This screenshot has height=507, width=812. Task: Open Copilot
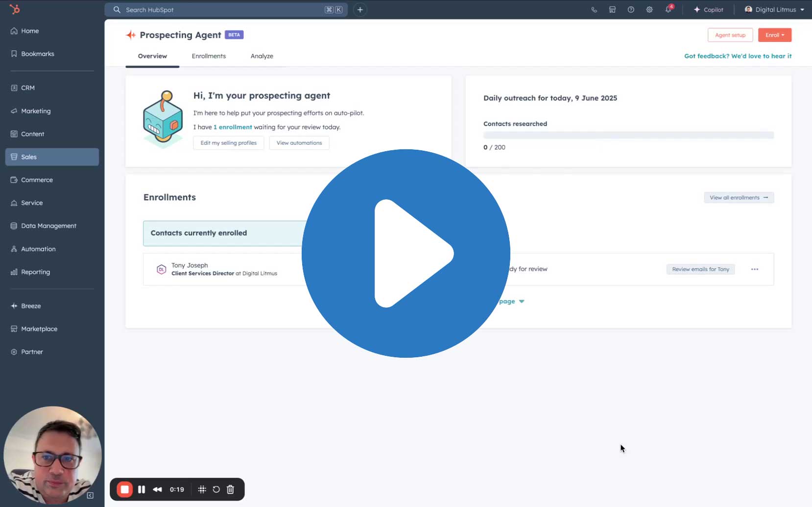pyautogui.click(x=708, y=10)
